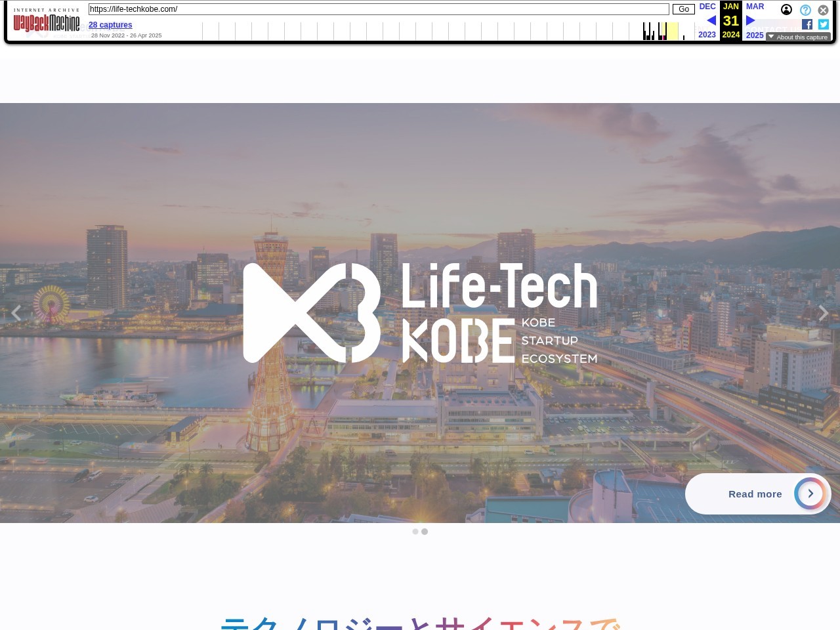Screen dimensions: 840x630
Task: Expand About this capture
Action: [798, 37]
